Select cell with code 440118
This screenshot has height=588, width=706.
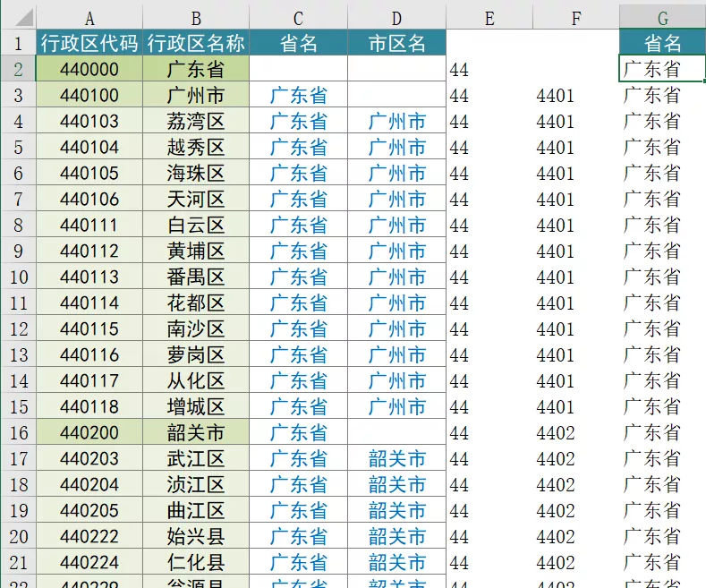[x=89, y=406]
